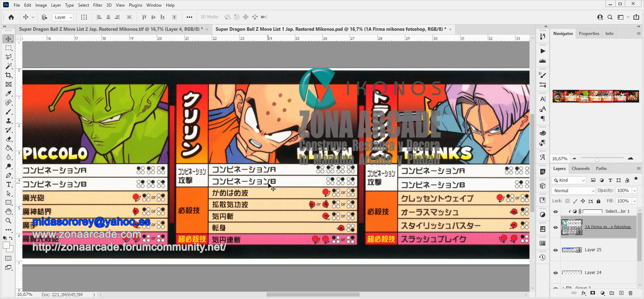This screenshot has height=299, width=644.
Task: Open workspace switcher dropdown
Action: [x=623, y=17]
